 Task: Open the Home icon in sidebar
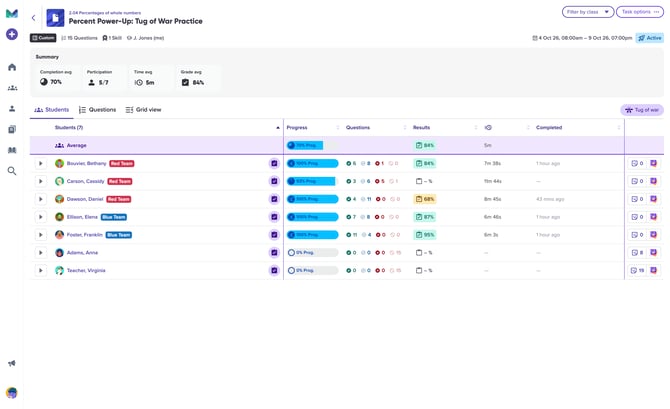[x=12, y=67]
